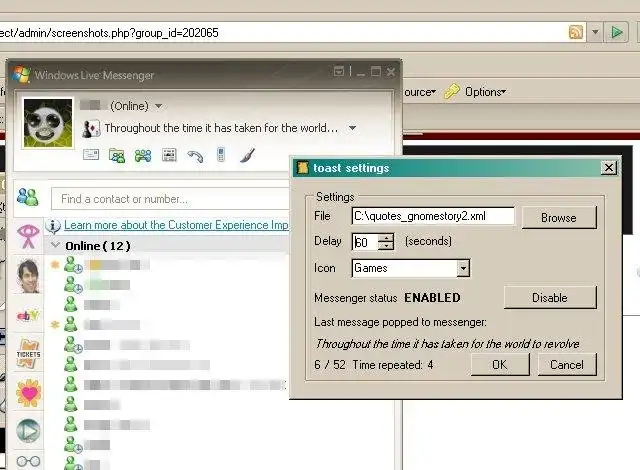Viewport: 640px width, 470px height.
Task: Close the toast settings dialog
Action: click(609, 168)
